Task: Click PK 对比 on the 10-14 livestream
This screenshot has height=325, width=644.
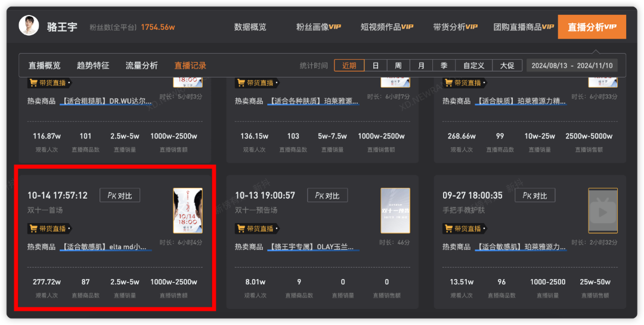Action: point(119,195)
